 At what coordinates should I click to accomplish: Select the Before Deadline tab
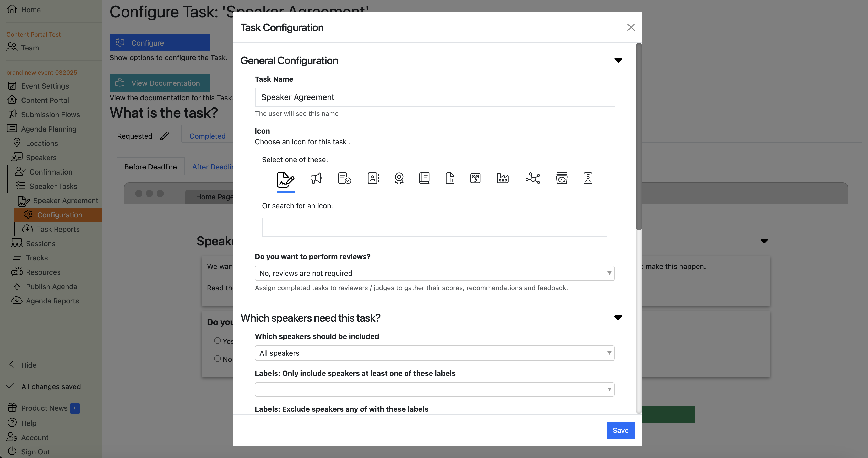(x=150, y=167)
